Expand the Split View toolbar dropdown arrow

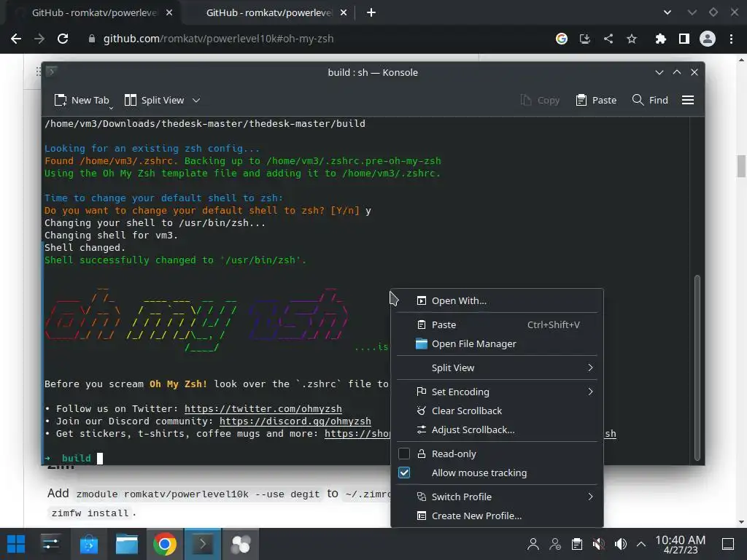pyautogui.click(x=196, y=100)
